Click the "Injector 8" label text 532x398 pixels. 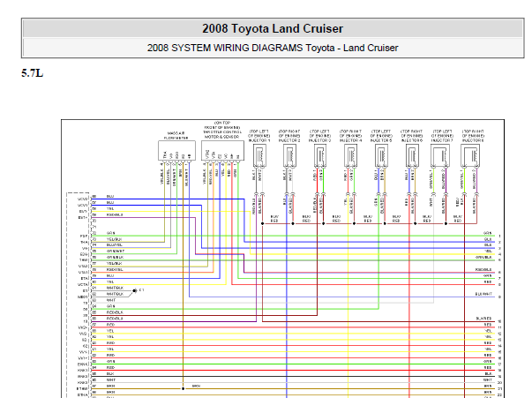[473, 140]
